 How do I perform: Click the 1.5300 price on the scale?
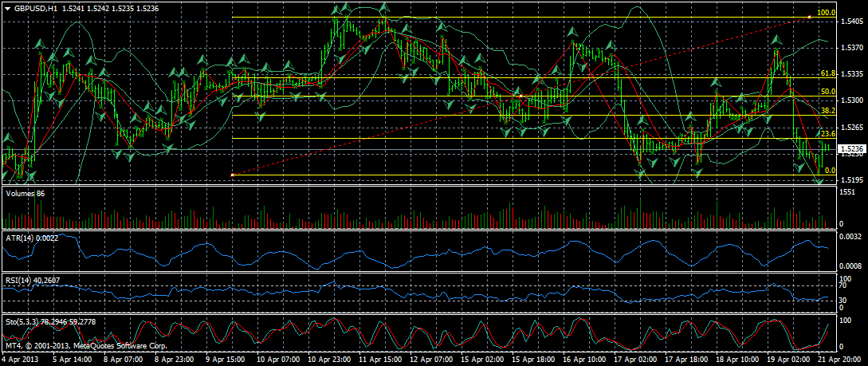(x=852, y=101)
